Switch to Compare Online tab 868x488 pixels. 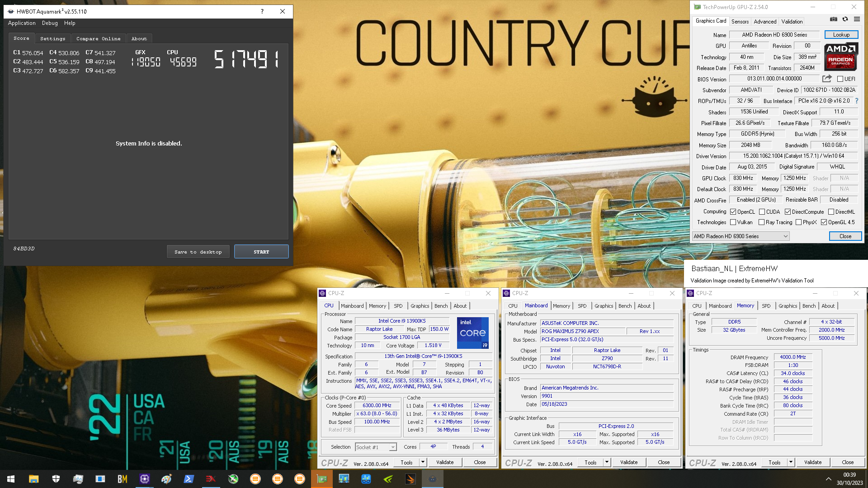pos(99,39)
